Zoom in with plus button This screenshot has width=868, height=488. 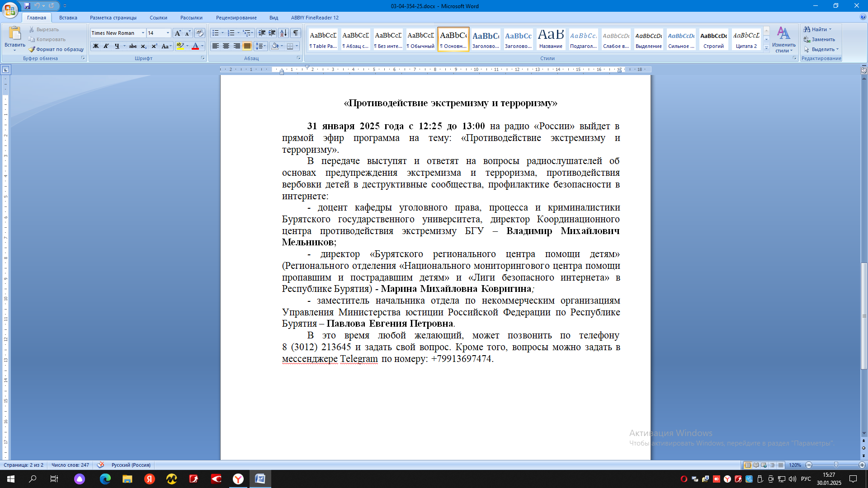862,465
